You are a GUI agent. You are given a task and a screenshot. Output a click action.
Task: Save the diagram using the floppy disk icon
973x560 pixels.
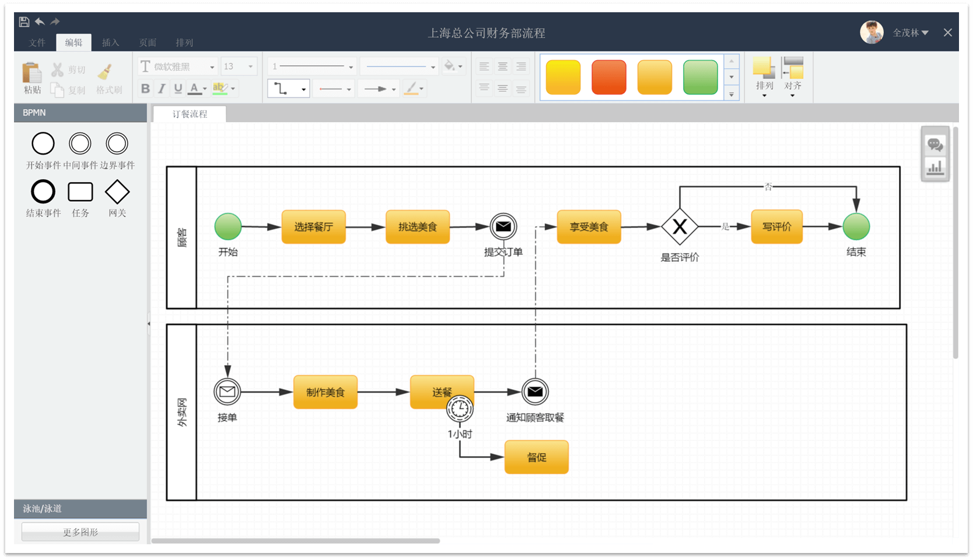click(x=23, y=21)
